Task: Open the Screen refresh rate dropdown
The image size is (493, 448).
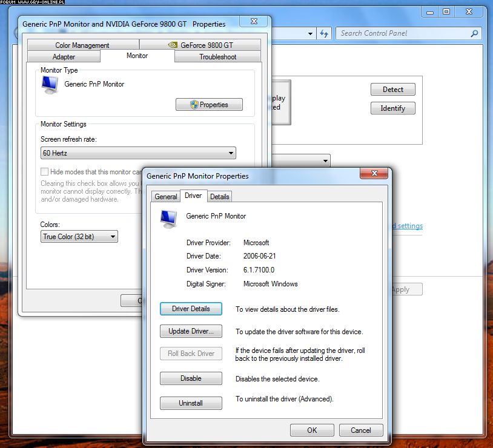Action: (138, 153)
